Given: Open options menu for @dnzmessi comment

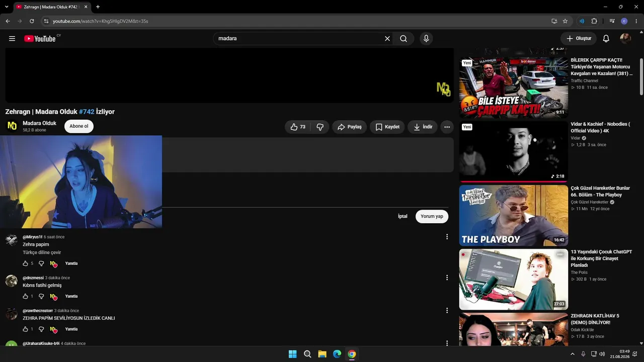Looking at the screenshot, I should click(x=447, y=278).
